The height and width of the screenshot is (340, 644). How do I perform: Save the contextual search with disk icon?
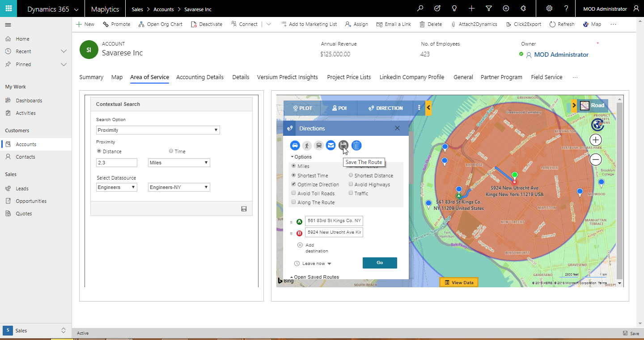244,209
